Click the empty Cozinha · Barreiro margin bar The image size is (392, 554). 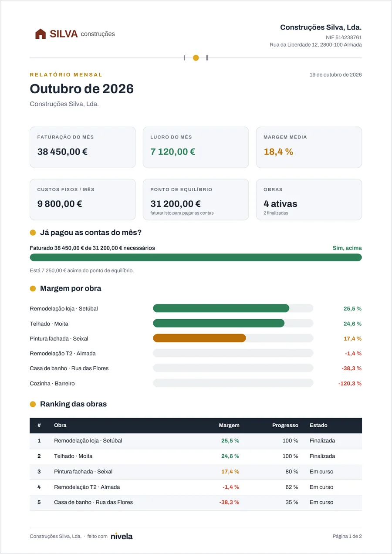tap(233, 383)
